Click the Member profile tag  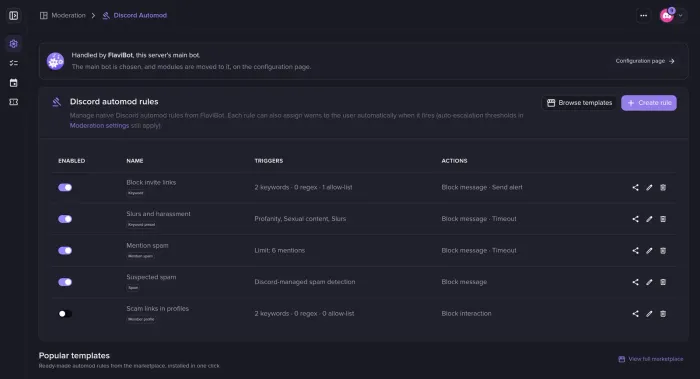click(141, 319)
